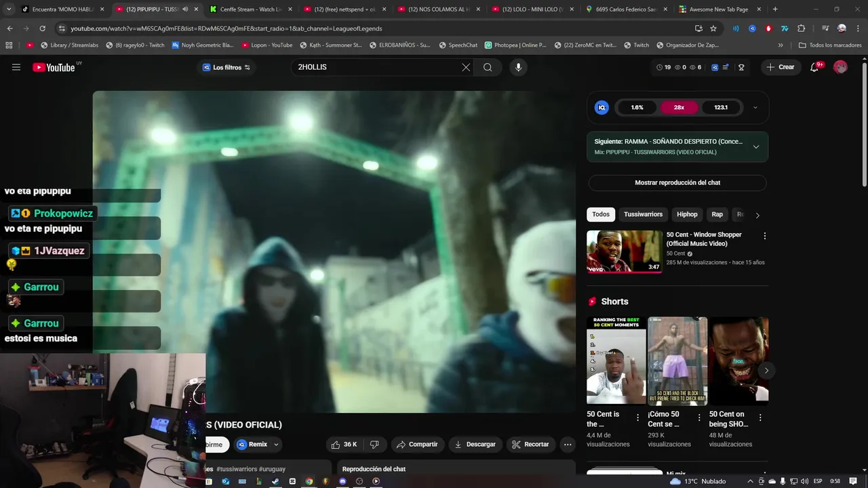This screenshot has height=488, width=868.
Task: Open Library / Streamlabs bookmark
Action: (68, 45)
